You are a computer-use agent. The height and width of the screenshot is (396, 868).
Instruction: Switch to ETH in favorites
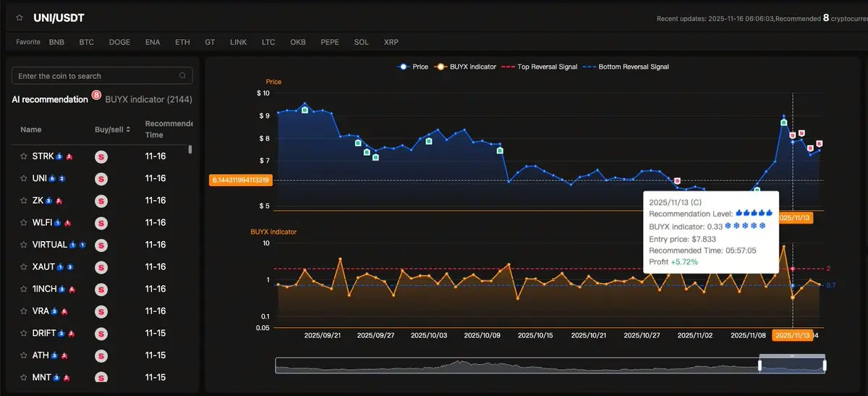coord(182,42)
